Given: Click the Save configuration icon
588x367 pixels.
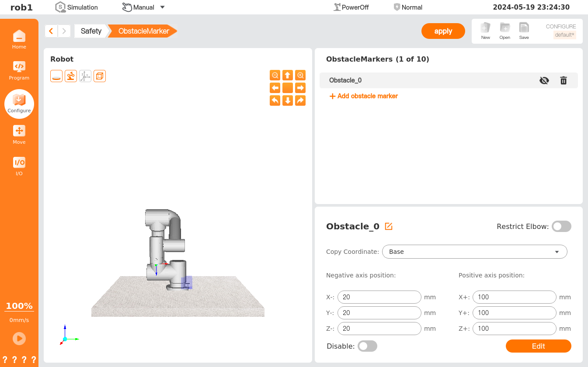Looking at the screenshot, I should 524,31.
